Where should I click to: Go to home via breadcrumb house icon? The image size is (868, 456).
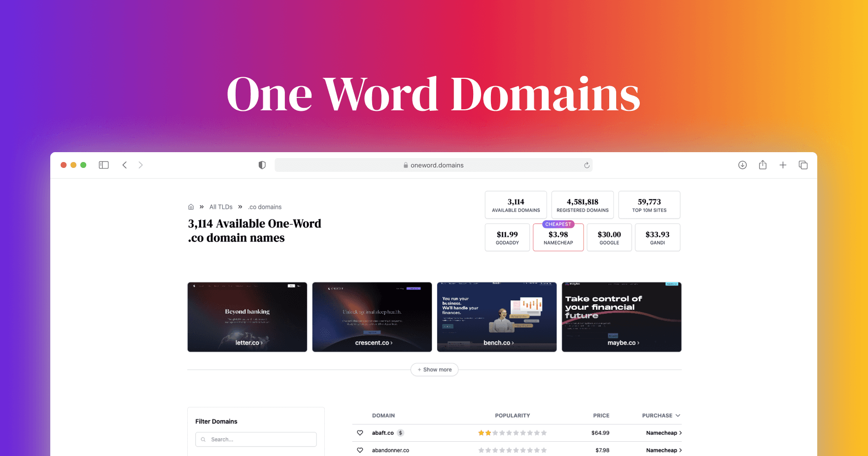(191, 207)
